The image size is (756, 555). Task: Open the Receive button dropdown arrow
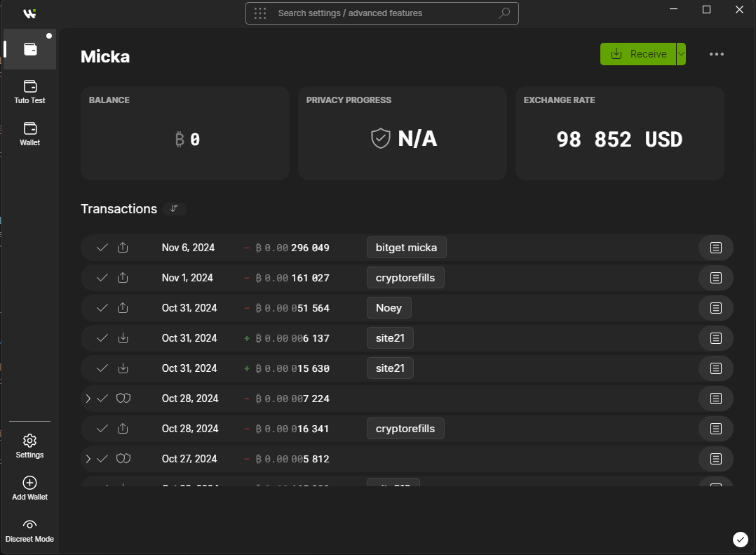click(681, 54)
